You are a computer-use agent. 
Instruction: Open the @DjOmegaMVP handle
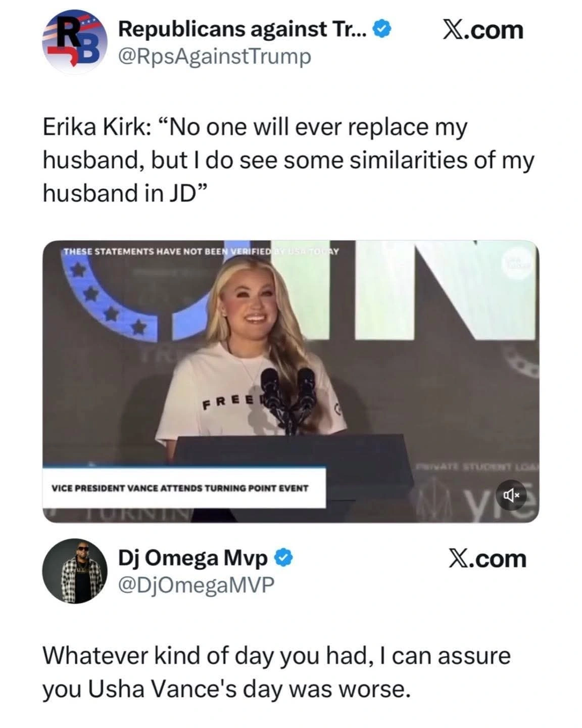pyautogui.click(x=196, y=585)
